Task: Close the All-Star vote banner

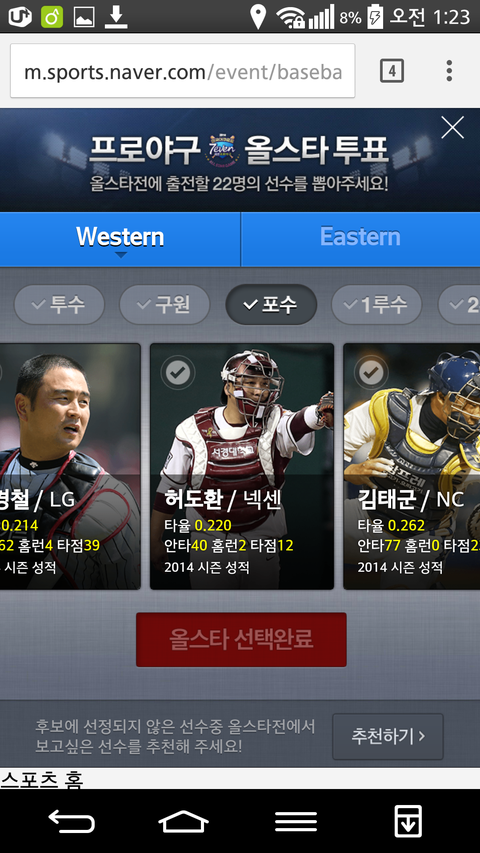Action: pyautogui.click(x=452, y=127)
